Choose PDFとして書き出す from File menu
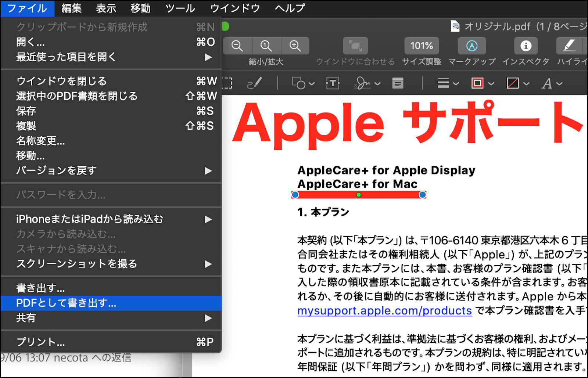The width and height of the screenshot is (588, 378). pyautogui.click(x=66, y=303)
